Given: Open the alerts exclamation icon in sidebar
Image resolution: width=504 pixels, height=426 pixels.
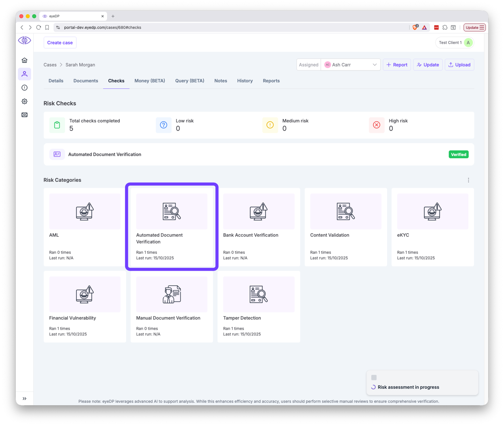Looking at the screenshot, I should (x=24, y=88).
